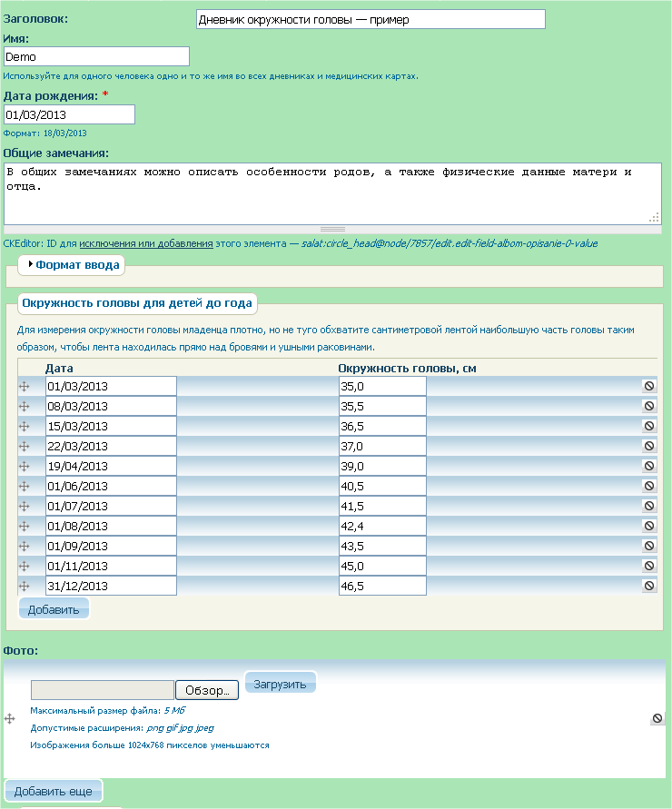
Task: Click drag handle for row 08/03/2013
Action: [24, 407]
